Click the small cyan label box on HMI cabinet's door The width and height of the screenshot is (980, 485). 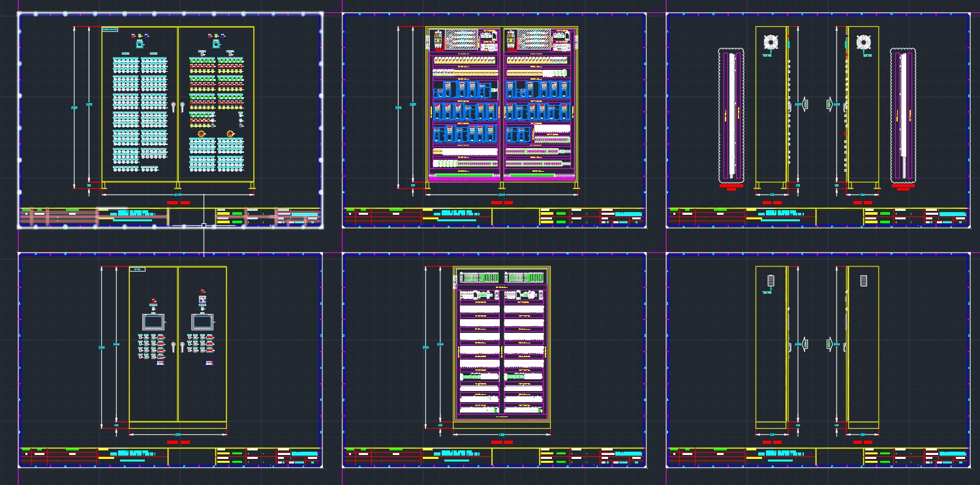coord(138,270)
